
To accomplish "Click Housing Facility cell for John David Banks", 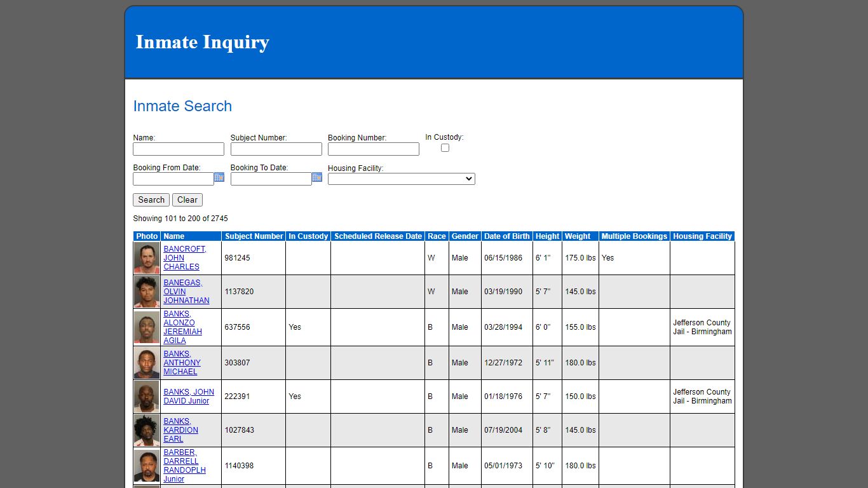I will [702, 396].
